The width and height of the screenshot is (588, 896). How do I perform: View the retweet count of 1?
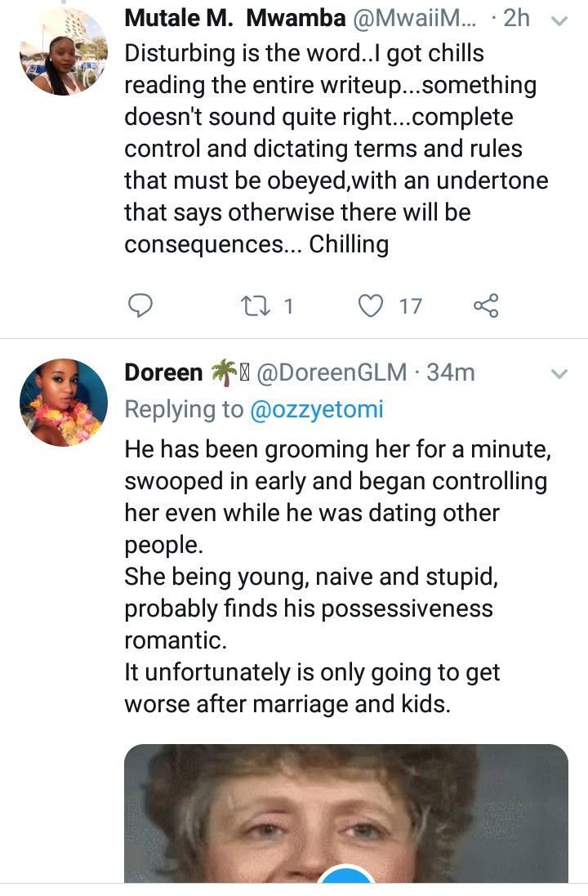(287, 305)
